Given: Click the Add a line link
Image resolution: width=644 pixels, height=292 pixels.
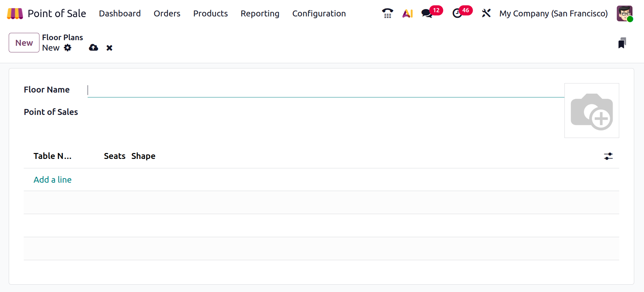Looking at the screenshot, I should (52, 180).
